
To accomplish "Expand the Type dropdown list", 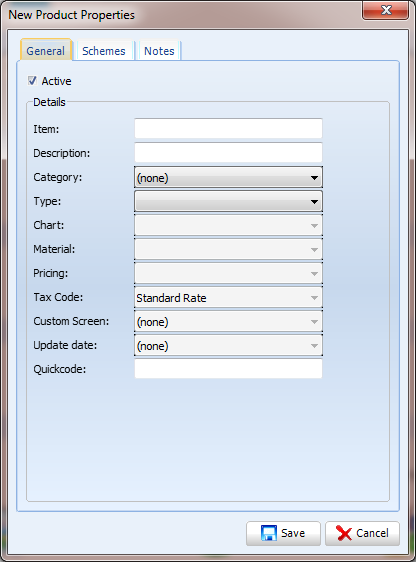I will coord(228,201).
